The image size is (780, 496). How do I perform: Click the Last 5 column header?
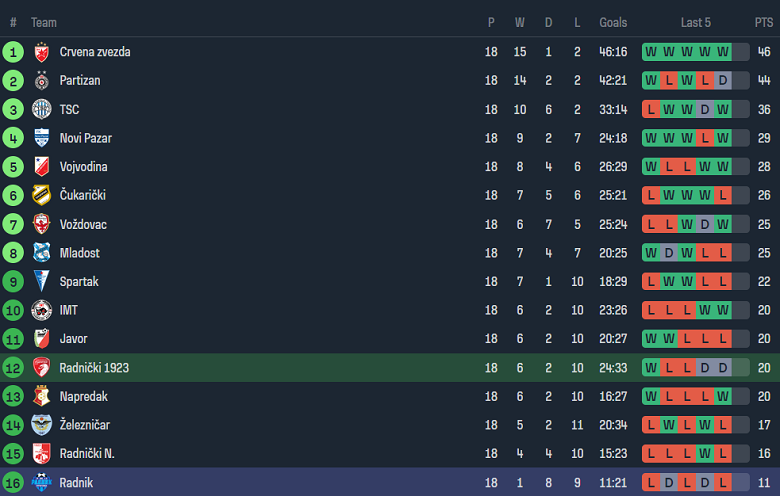click(696, 22)
